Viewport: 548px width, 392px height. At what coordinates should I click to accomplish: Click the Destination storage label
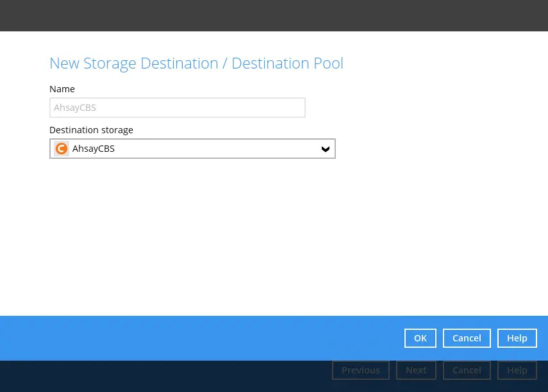point(91,130)
